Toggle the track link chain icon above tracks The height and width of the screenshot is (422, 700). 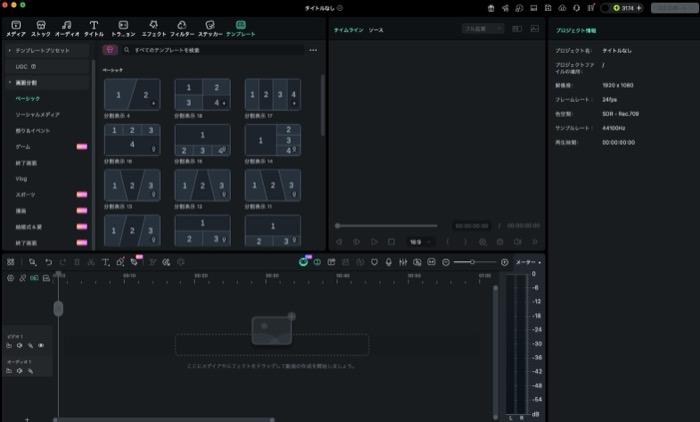click(22, 278)
